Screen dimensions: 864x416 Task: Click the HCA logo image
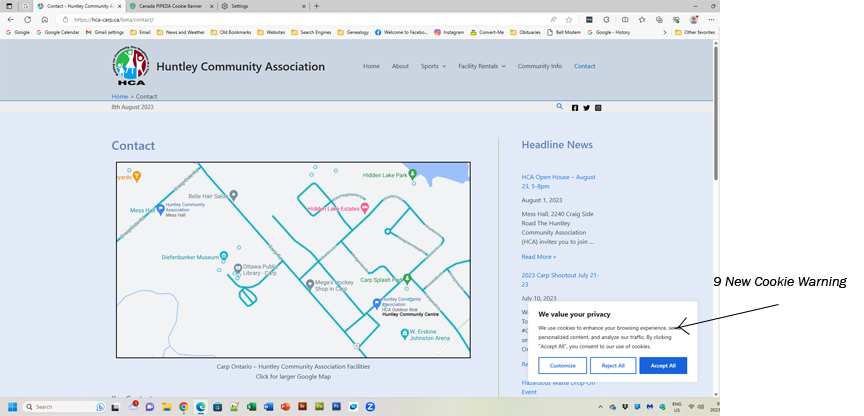(x=130, y=66)
